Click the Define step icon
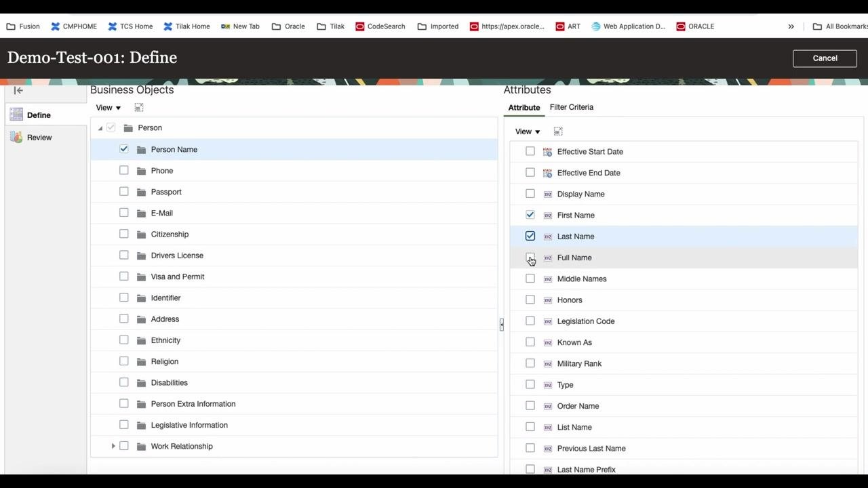The image size is (868, 488). [16, 115]
